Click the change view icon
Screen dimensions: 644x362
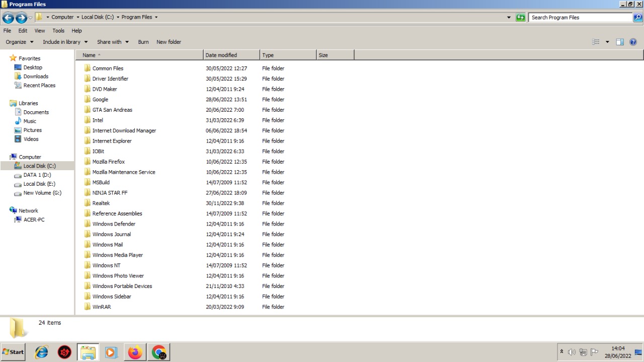pos(596,42)
